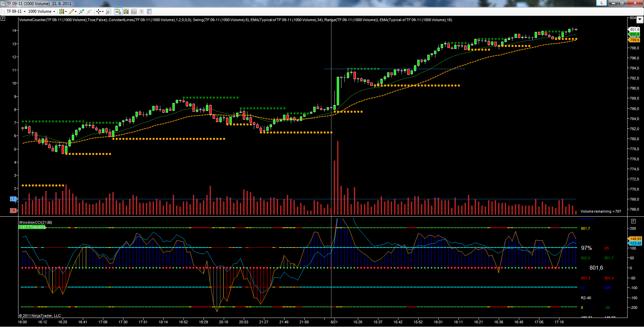Screen dimensions: 644x327
Task: Open the TF 09-11 instrument dropdown
Action: pos(16,11)
